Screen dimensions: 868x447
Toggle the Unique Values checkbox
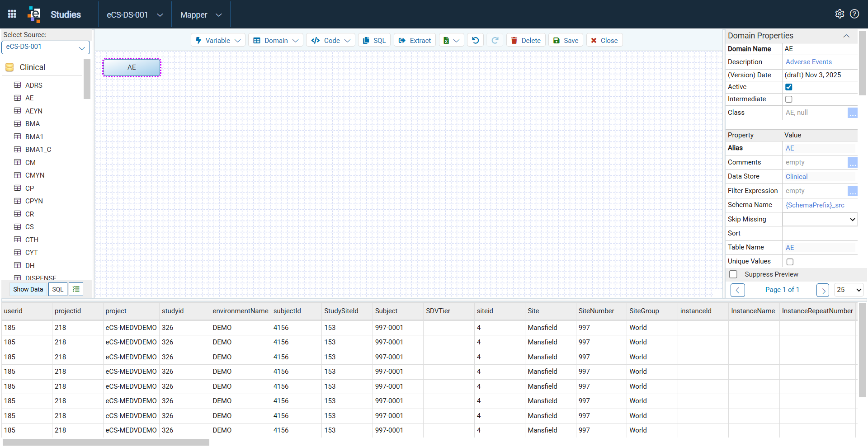(x=790, y=262)
